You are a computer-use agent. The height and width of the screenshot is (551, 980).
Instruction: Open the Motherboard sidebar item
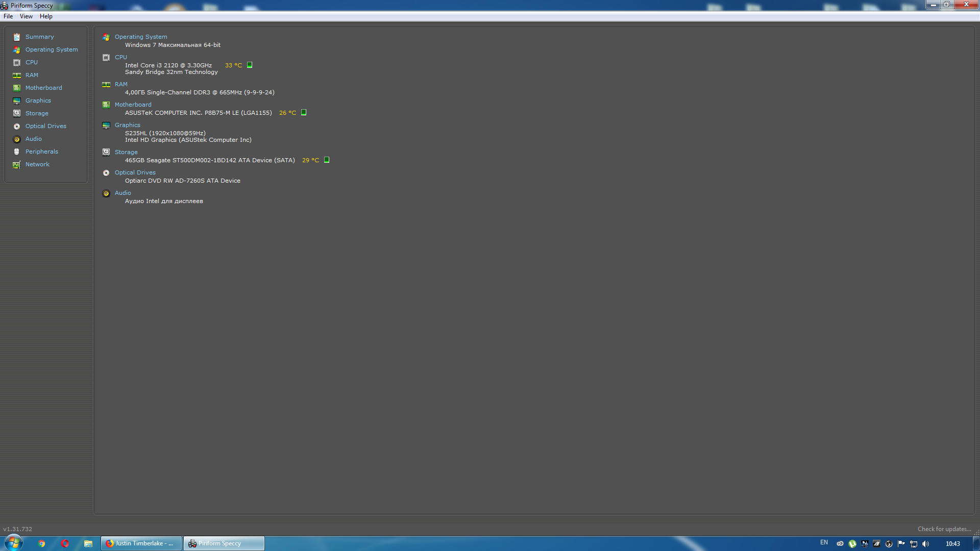pyautogui.click(x=43, y=88)
